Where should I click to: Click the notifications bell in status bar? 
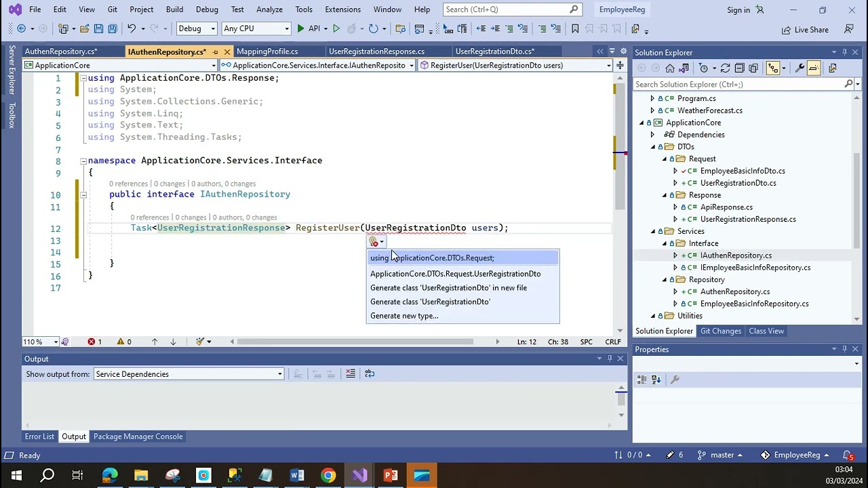(x=848, y=455)
